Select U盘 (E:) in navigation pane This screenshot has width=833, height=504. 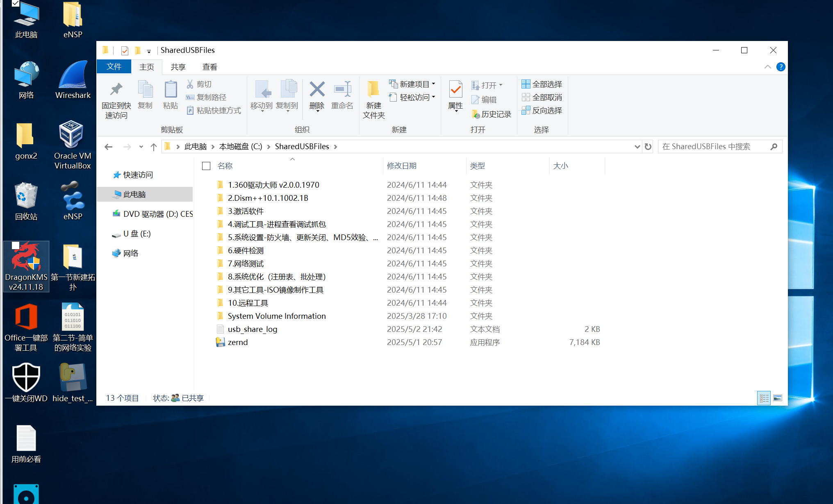point(137,234)
